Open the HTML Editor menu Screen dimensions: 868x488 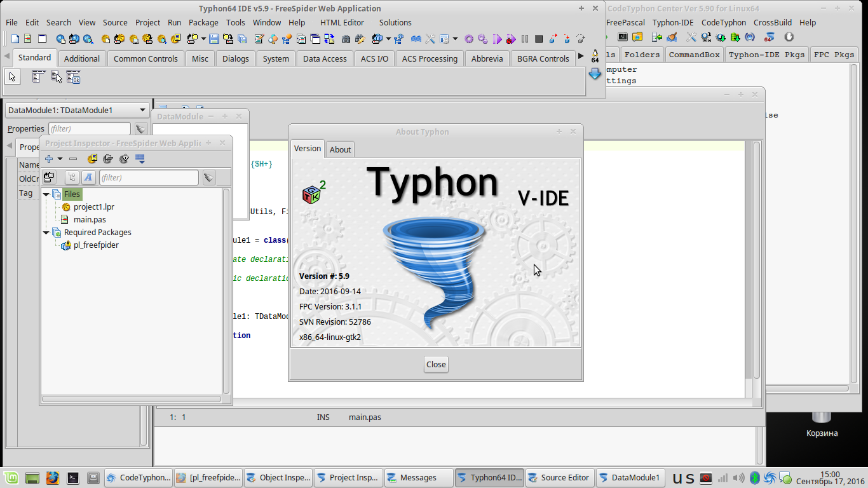342,22
